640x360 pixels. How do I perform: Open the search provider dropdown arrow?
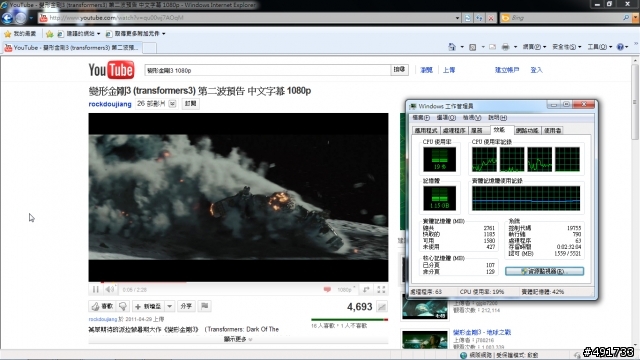[x=636, y=18]
